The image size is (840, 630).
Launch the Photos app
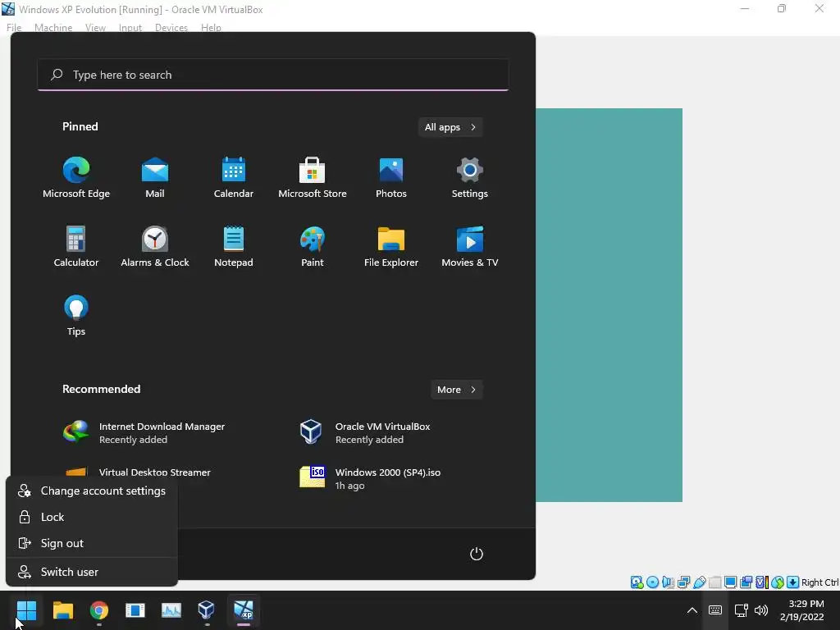point(391,177)
